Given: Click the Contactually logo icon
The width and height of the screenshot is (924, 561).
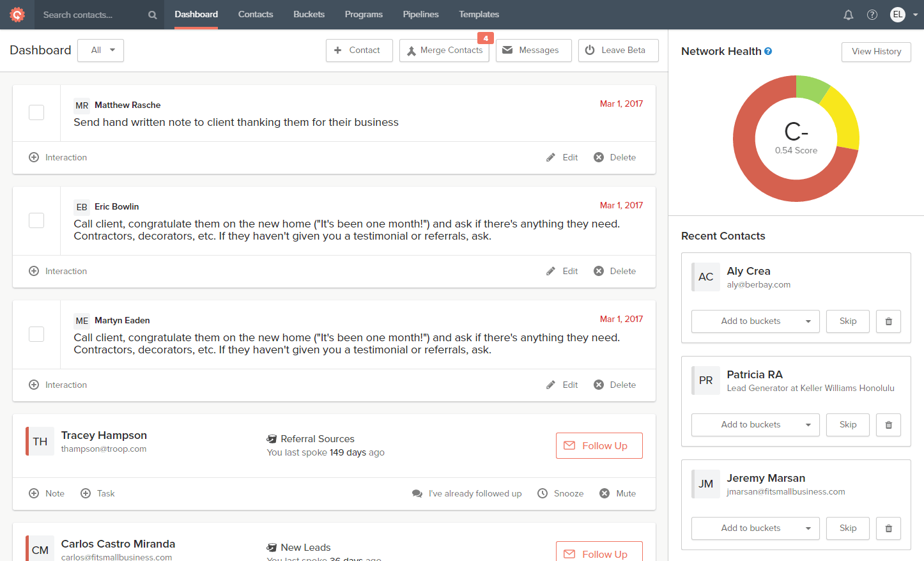Looking at the screenshot, I should click(x=17, y=14).
